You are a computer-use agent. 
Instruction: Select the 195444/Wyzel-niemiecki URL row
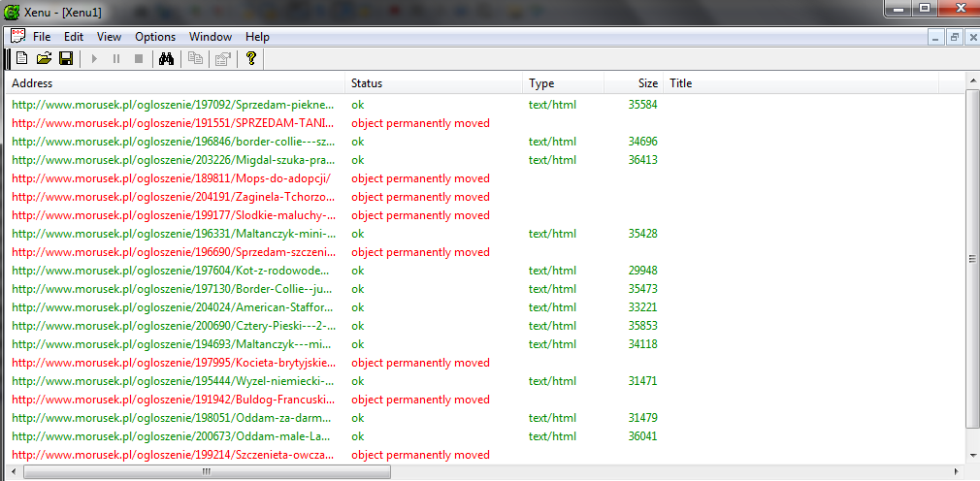click(x=173, y=381)
